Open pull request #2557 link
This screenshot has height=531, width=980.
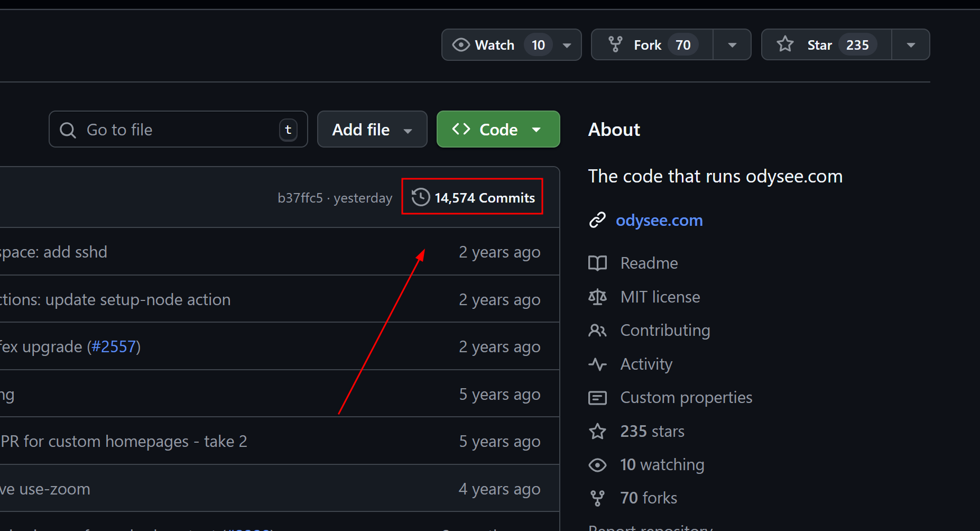pos(114,347)
